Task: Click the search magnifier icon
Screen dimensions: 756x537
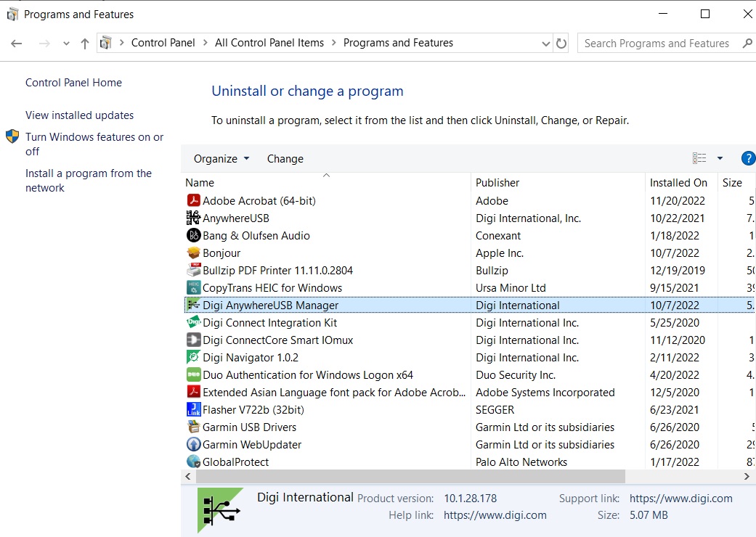Action: pos(747,44)
